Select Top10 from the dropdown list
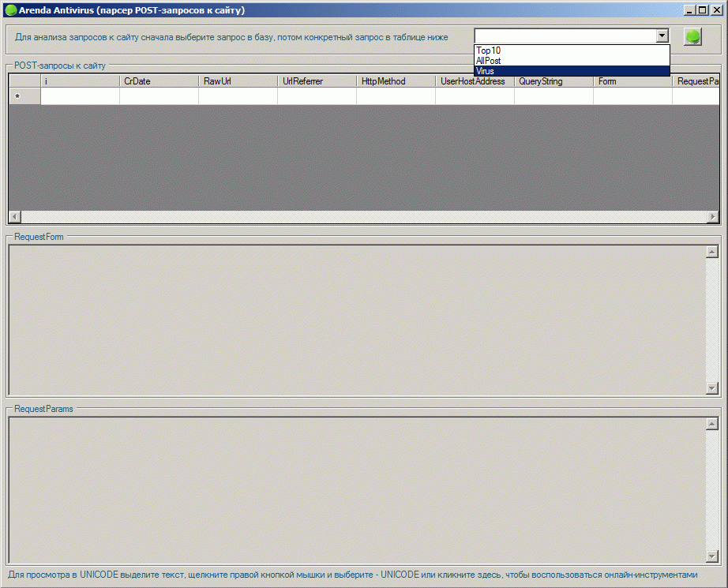This screenshot has height=588, width=728. 572,51
